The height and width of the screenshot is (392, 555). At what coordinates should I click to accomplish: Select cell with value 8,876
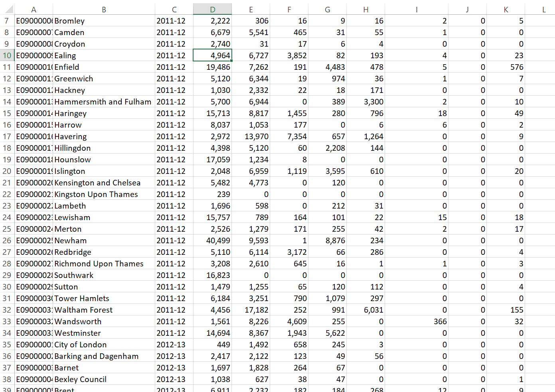(327, 240)
